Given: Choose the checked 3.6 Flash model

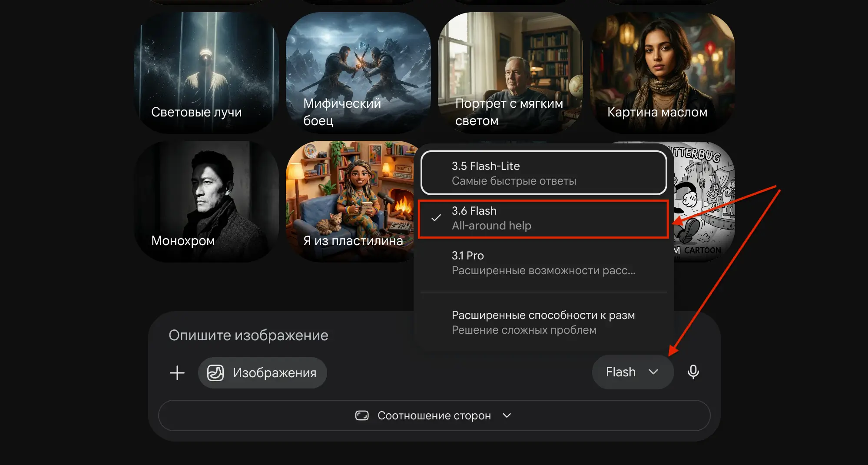Looking at the screenshot, I should point(543,218).
